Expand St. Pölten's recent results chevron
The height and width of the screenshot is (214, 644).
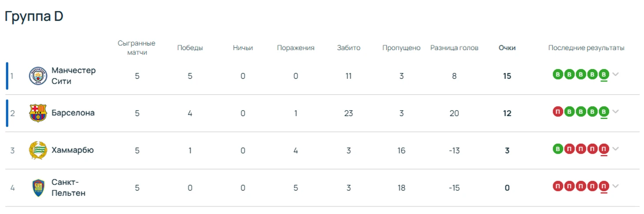click(x=615, y=186)
